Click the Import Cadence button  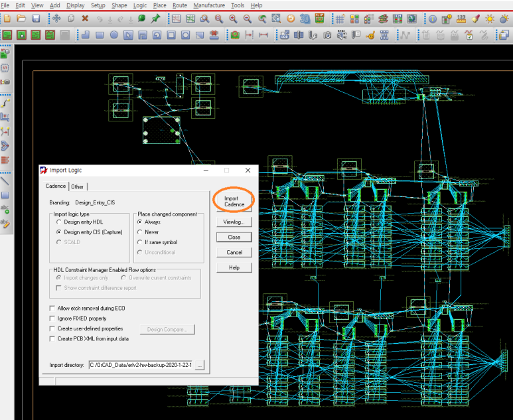pos(234,201)
